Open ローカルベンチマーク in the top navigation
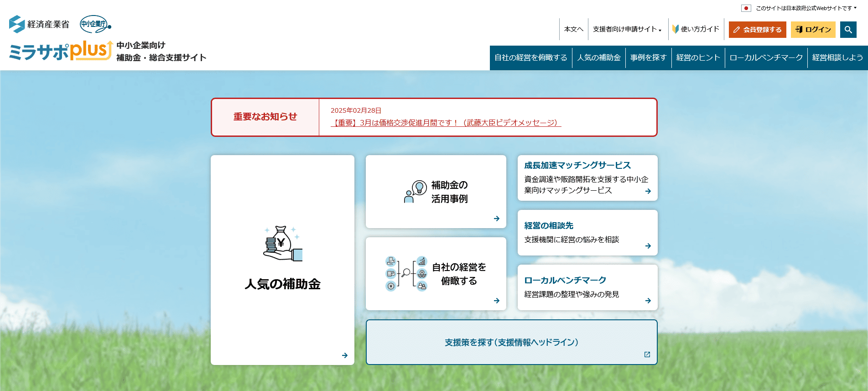This screenshot has height=391, width=868. [766, 57]
